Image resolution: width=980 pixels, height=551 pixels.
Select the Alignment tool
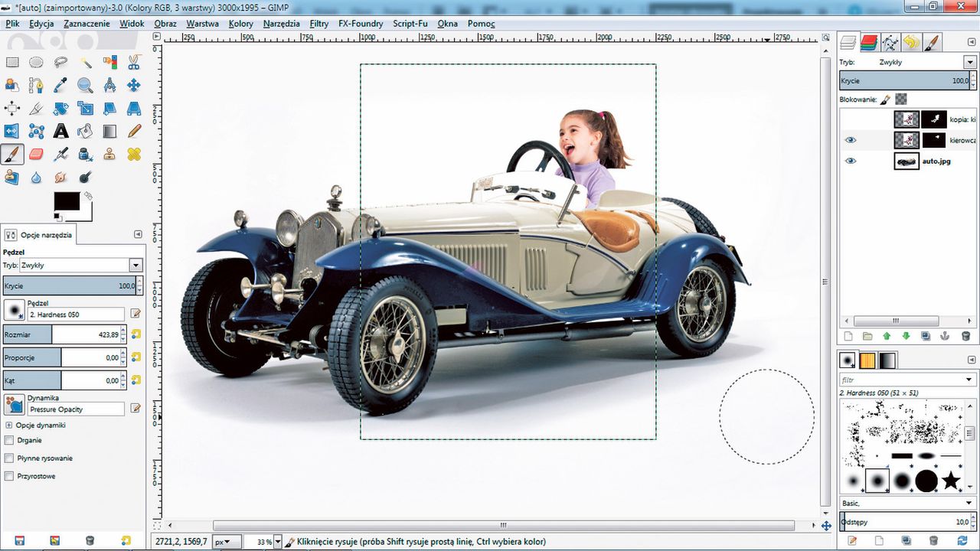[x=11, y=109]
